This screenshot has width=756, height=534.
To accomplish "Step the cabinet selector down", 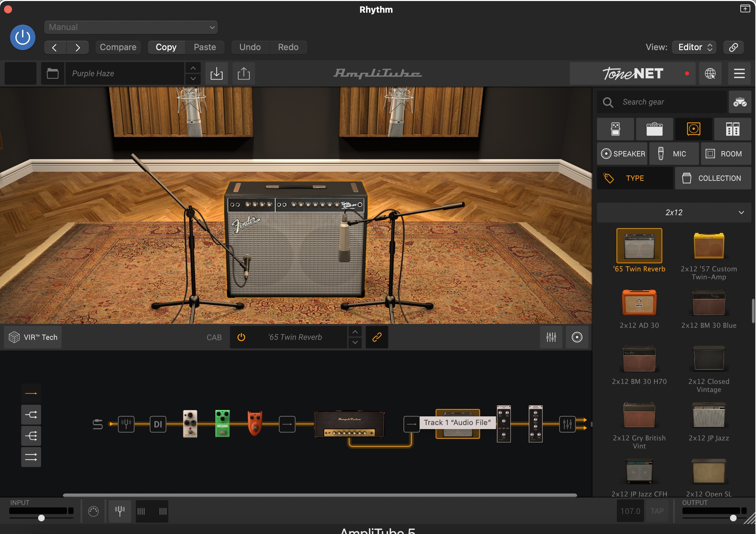I will point(355,343).
